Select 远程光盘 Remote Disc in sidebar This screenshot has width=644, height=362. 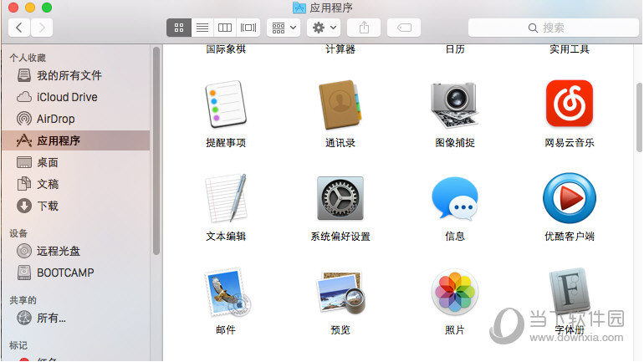76,251
